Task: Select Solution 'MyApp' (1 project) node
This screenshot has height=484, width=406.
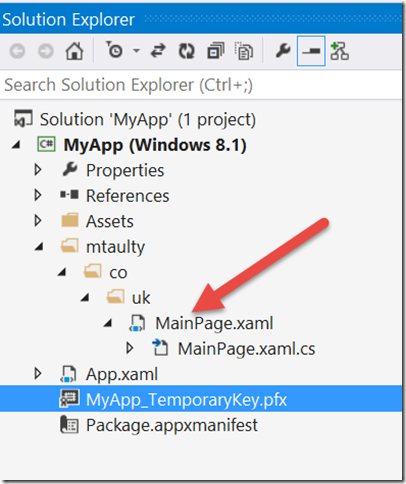Action: coord(147,119)
